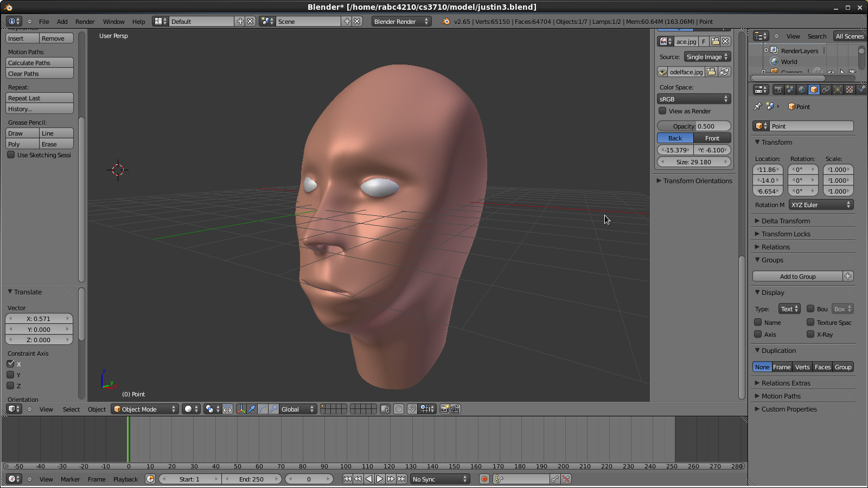This screenshot has height=488, width=868.
Task: Enable the X-Ray display checkbox
Action: tap(810, 334)
